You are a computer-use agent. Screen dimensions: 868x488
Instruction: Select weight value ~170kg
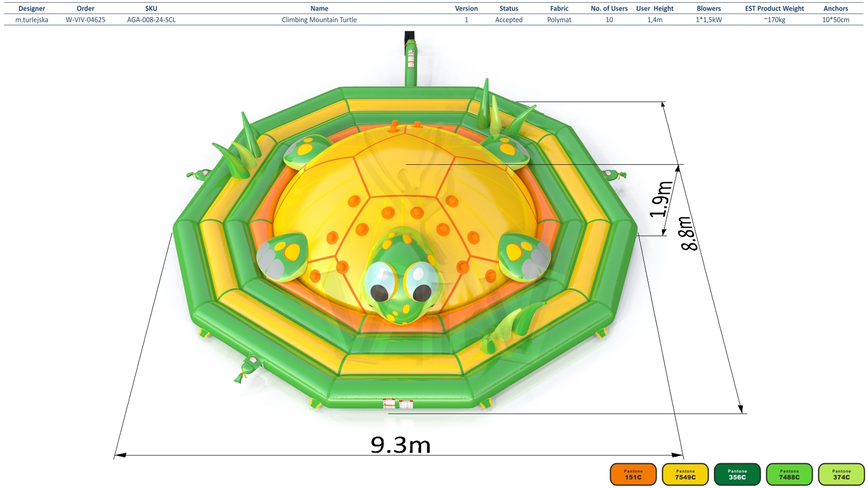coord(774,20)
